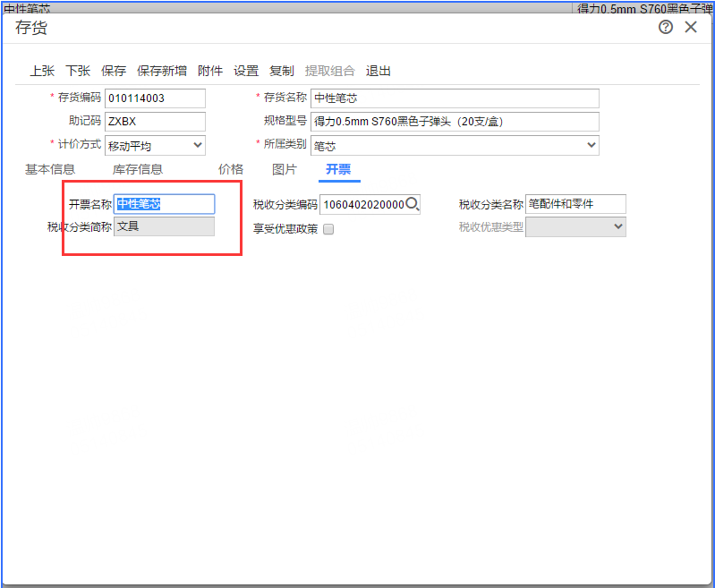Close the 存货 dialog window
Viewport: 715px width, 588px height.
691,28
